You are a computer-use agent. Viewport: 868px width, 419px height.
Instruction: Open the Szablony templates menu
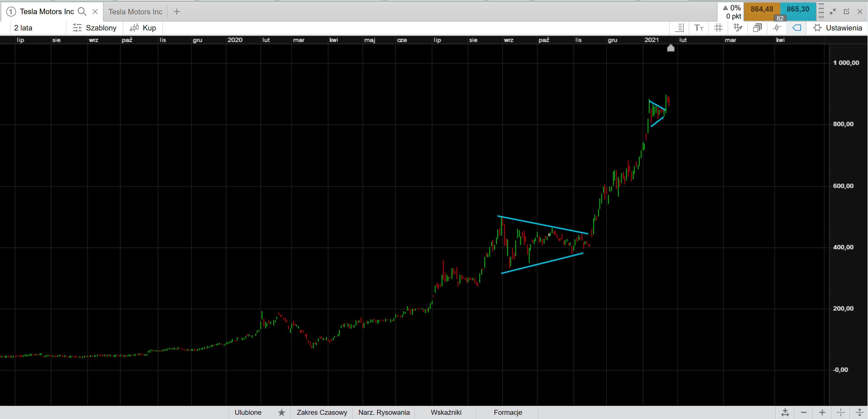click(95, 28)
